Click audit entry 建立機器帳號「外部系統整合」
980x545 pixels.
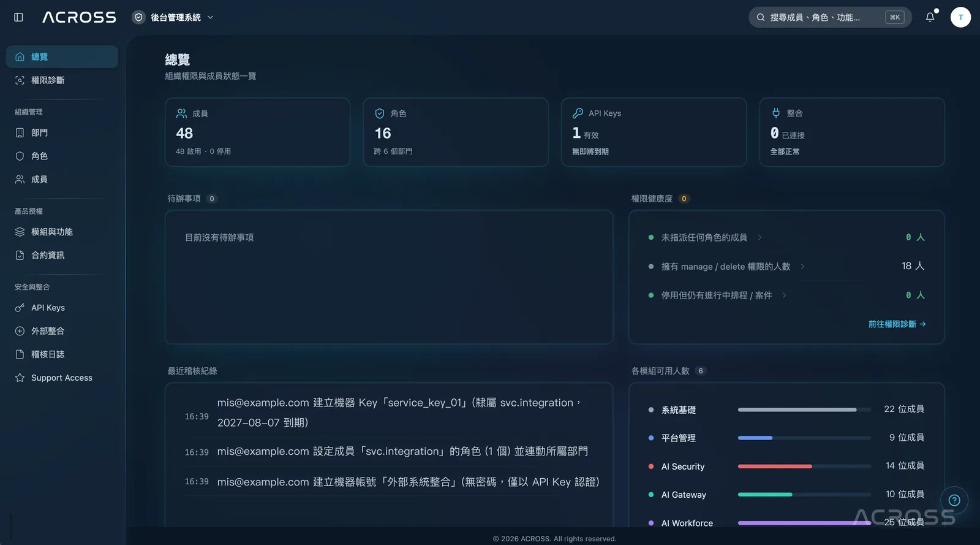pos(392,482)
